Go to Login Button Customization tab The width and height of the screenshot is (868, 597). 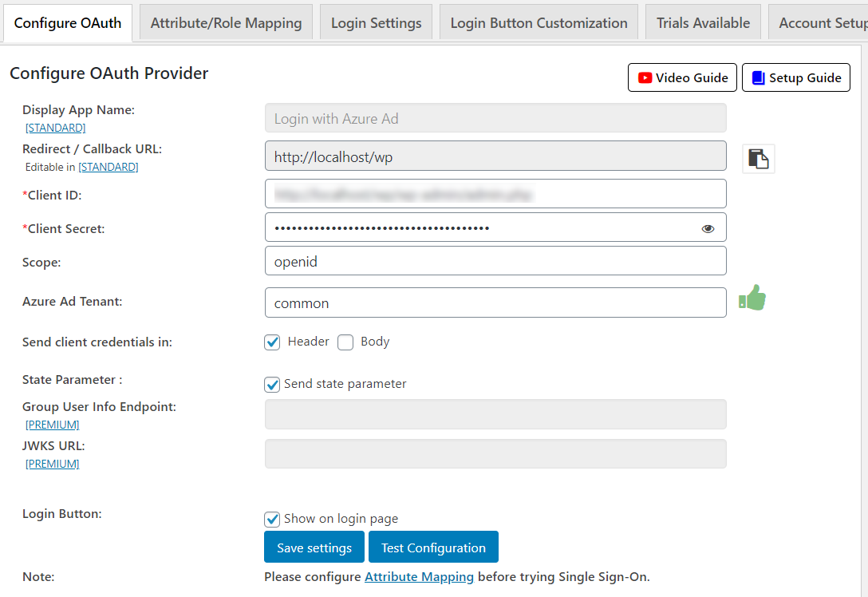coord(539,23)
